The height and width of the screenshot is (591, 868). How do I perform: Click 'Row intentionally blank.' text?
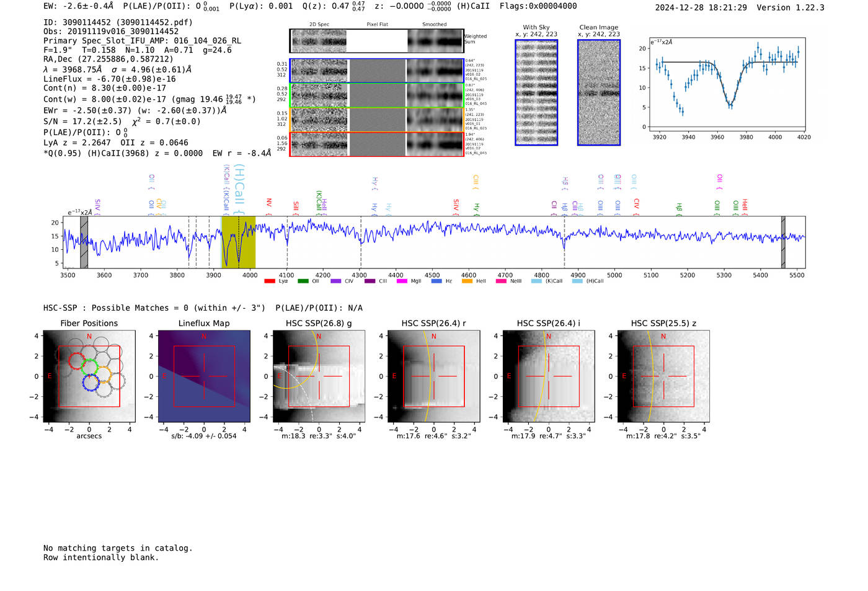[x=101, y=558]
